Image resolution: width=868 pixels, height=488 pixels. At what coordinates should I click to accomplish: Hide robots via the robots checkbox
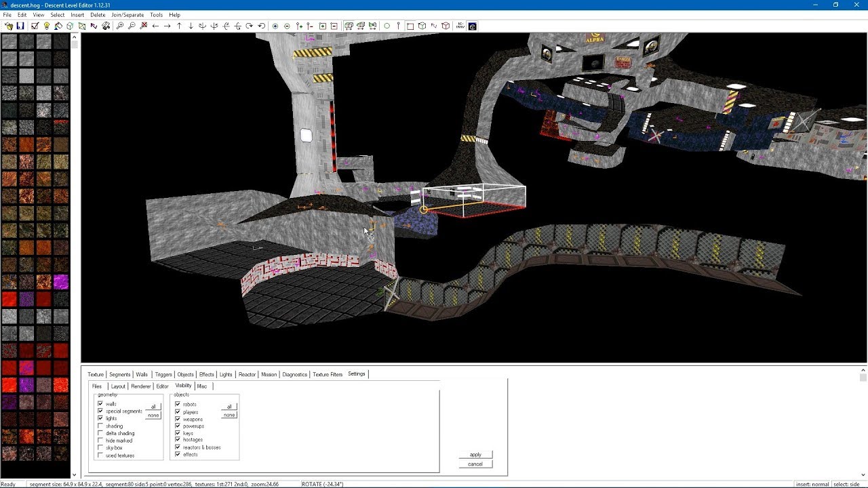(178, 404)
